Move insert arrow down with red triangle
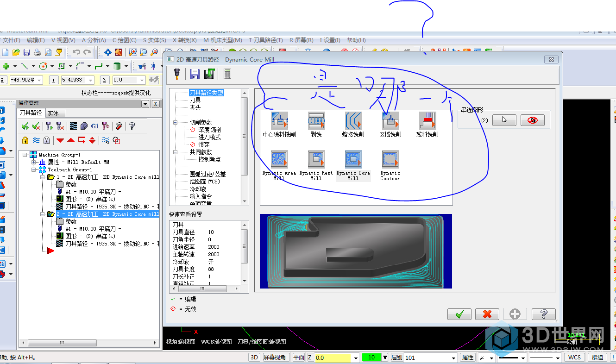The width and height of the screenshot is (616, 364). pos(60,140)
